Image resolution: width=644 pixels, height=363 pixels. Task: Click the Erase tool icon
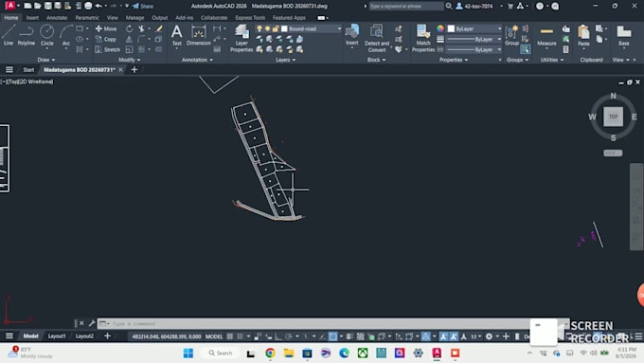(x=159, y=28)
